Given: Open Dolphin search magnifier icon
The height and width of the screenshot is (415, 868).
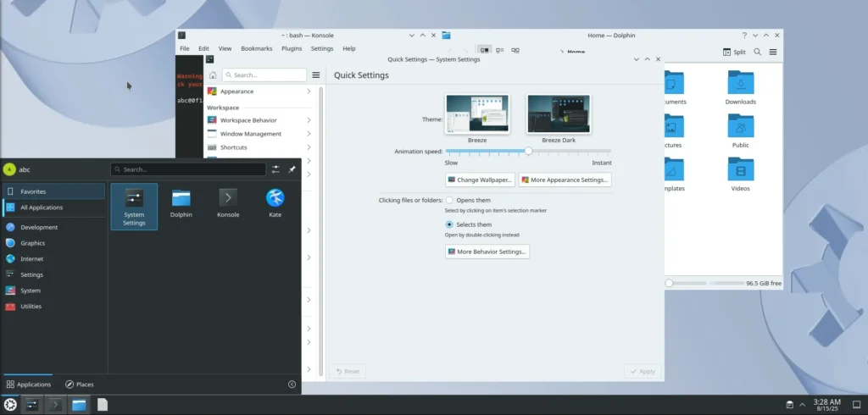Looking at the screenshot, I should click(757, 52).
